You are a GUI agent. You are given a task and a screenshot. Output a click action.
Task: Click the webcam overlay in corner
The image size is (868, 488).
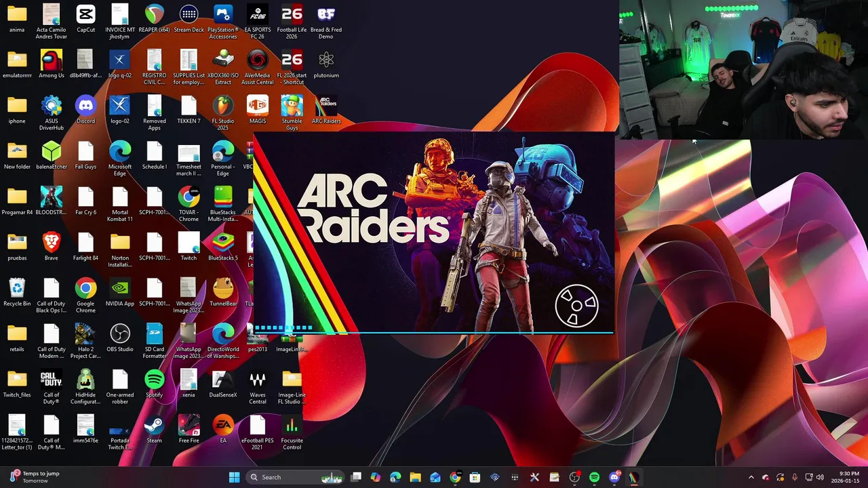point(743,70)
